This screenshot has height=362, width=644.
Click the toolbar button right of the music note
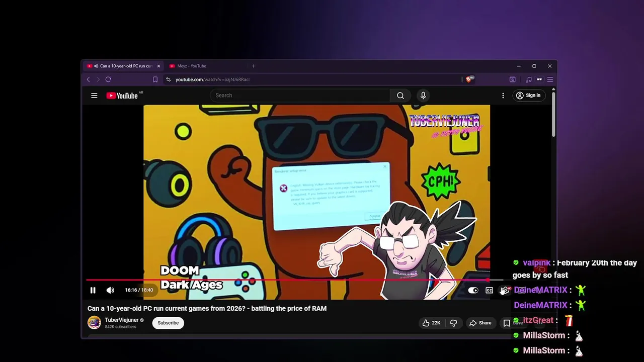(x=539, y=79)
